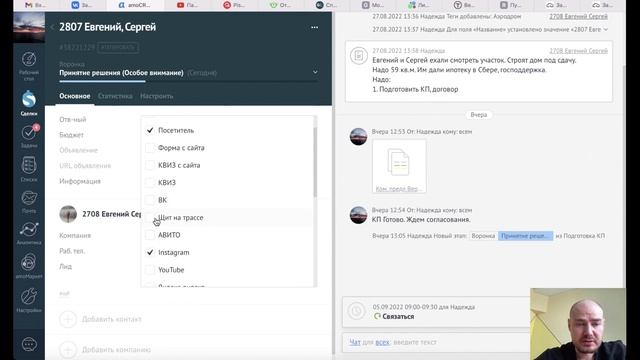Check the ВК option
640x360 pixels.
(x=150, y=200)
